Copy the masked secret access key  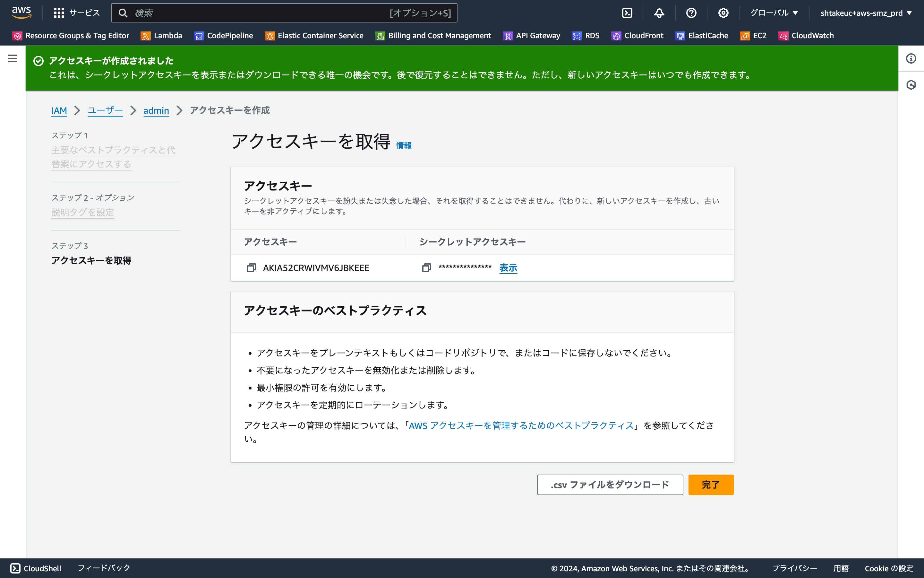click(x=426, y=267)
